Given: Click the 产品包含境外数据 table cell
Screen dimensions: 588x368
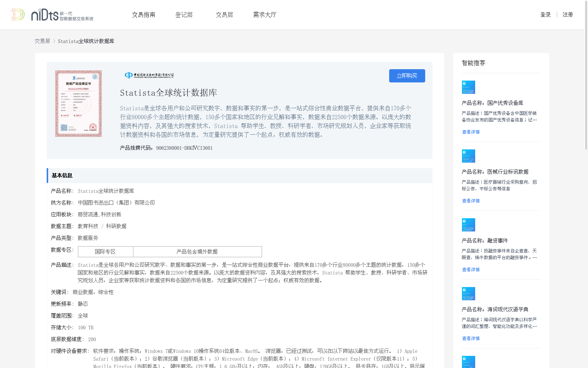Looking at the screenshot, I should (x=197, y=252).
